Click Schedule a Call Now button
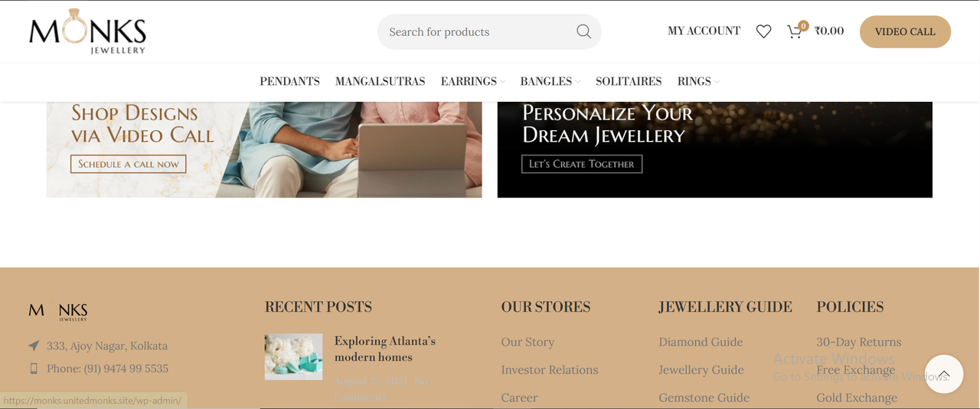Image resolution: width=980 pixels, height=409 pixels. pos(129,164)
